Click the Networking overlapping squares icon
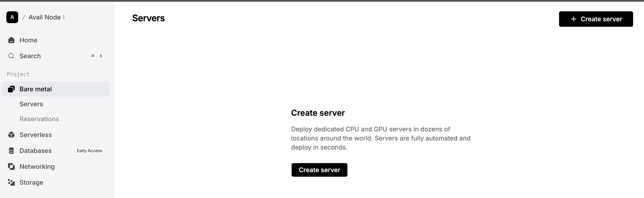 click(x=11, y=167)
